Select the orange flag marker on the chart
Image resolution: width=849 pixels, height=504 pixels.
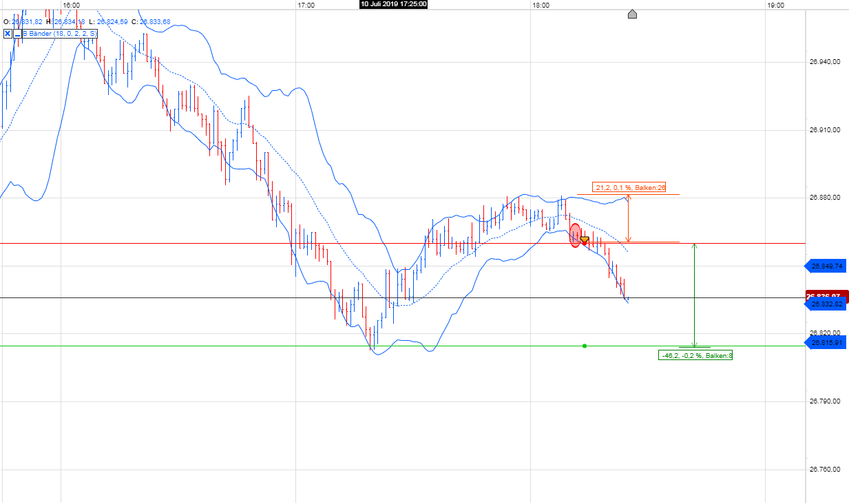(x=585, y=238)
